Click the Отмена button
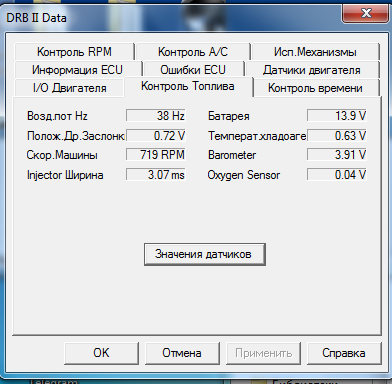 pos(182,353)
